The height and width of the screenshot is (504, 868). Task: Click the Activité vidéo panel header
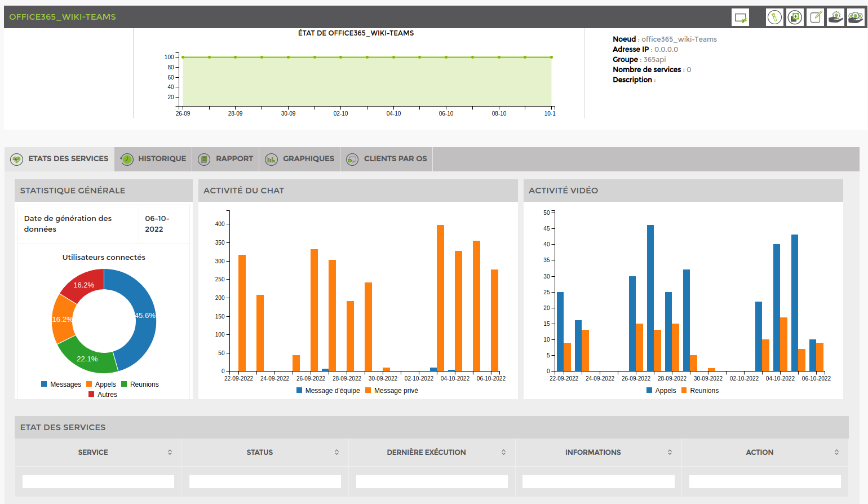coord(683,191)
